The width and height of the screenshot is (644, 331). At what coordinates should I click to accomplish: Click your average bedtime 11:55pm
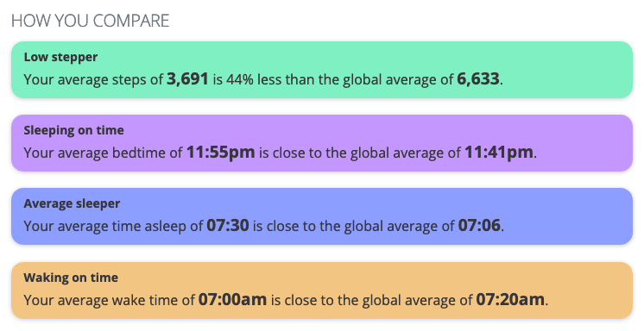220,153
